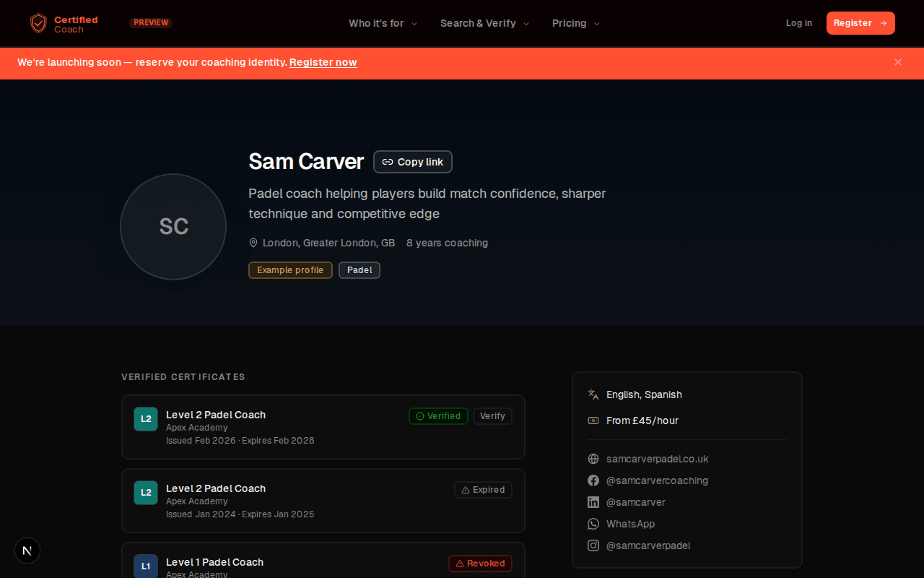
Task: Copy the profile link for Sam Carver
Action: (x=412, y=162)
